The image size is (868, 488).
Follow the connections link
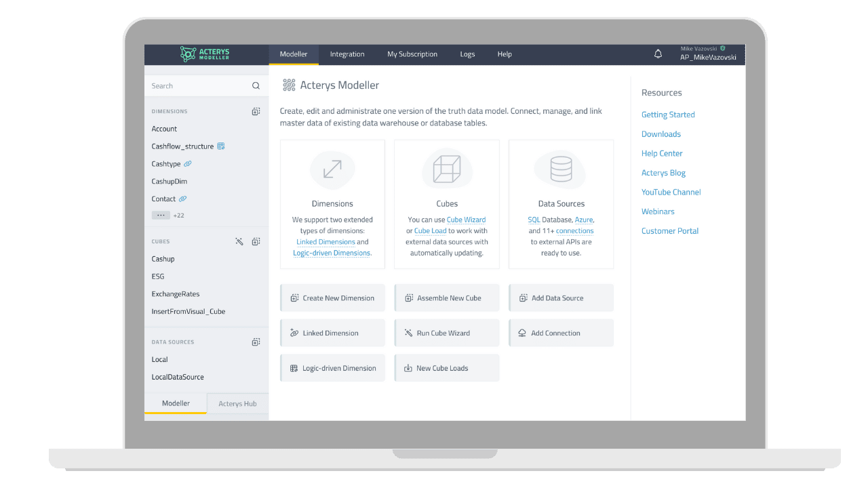tap(574, 231)
